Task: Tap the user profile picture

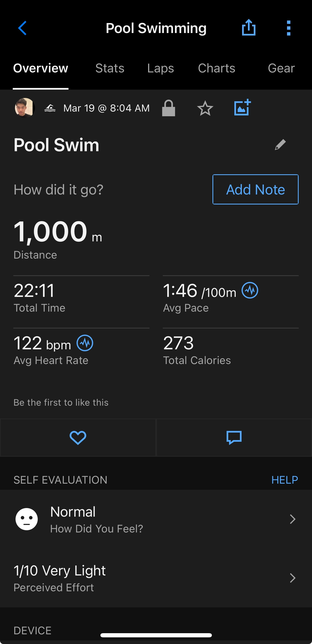Action: (x=25, y=108)
